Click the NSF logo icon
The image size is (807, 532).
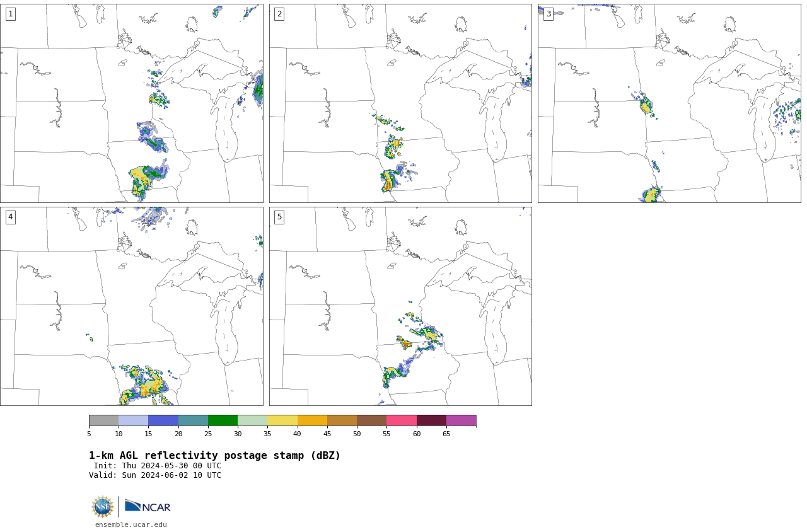pyautogui.click(x=102, y=507)
